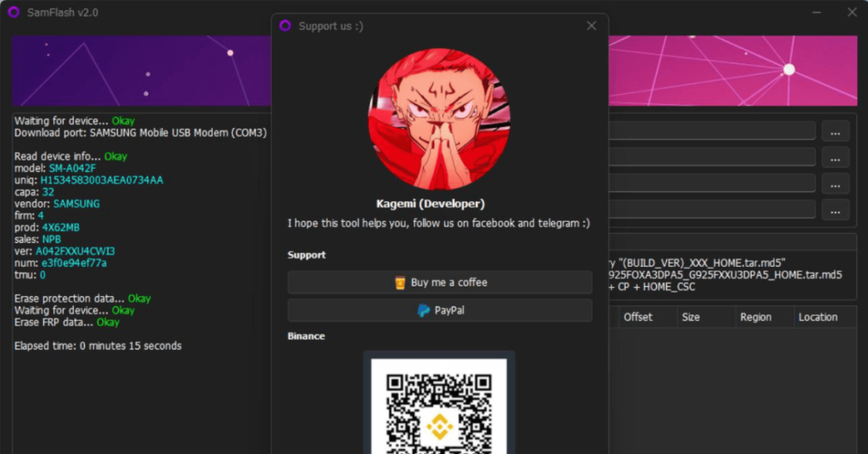This screenshot has width=868, height=454.
Task: Click the Kagemi developer avatar image
Action: tap(439, 119)
